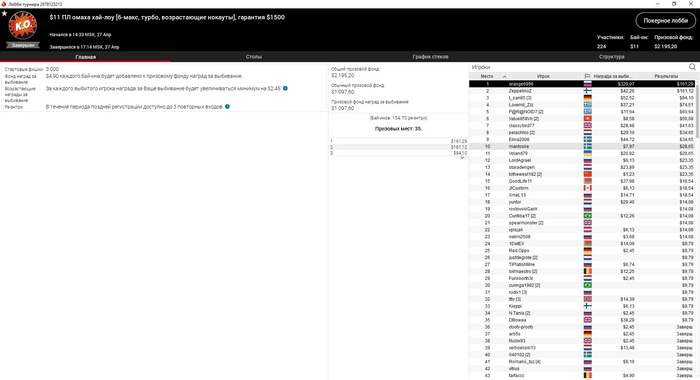Image resolution: width=700 pixels, height=380 pixels.
Task: Select player classybird77 in the list
Action: [582, 125]
